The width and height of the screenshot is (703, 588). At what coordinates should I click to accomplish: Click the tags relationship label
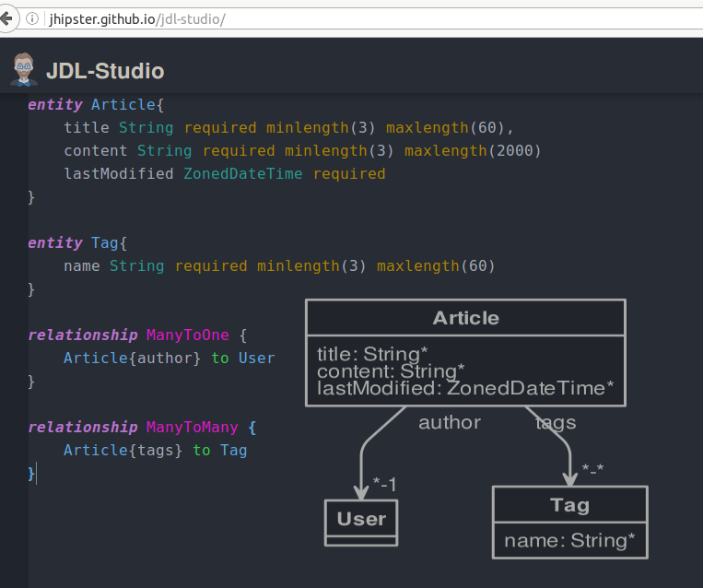[x=556, y=422]
